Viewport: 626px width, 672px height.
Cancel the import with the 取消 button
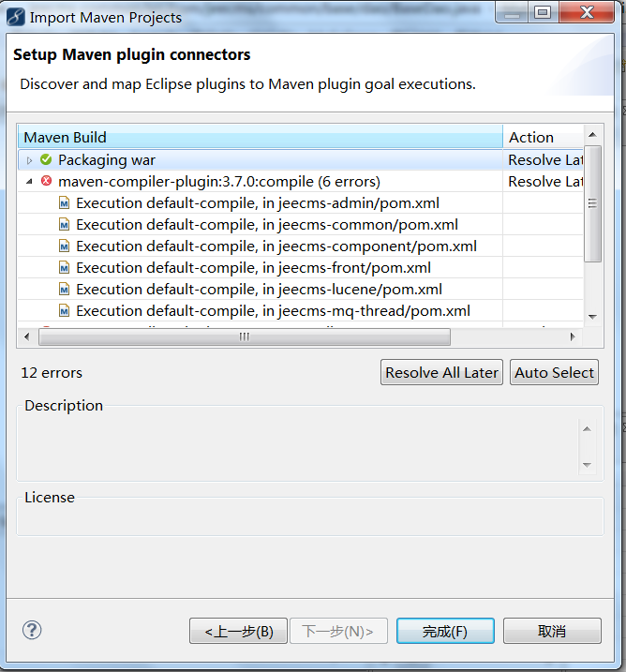[x=552, y=631]
